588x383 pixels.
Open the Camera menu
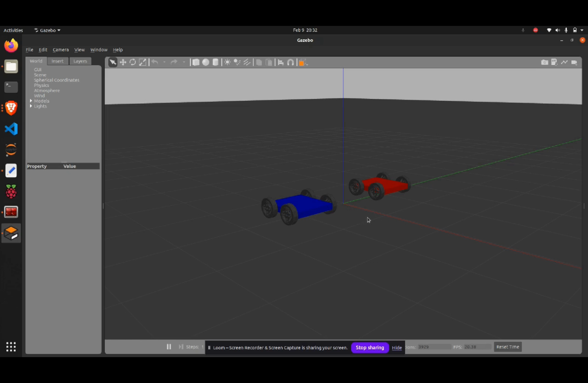[61, 50]
